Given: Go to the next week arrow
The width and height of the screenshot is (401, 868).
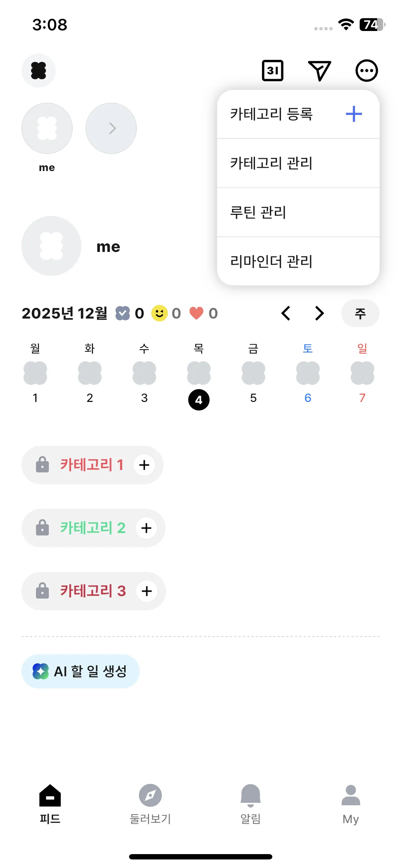Looking at the screenshot, I should point(319,314).
